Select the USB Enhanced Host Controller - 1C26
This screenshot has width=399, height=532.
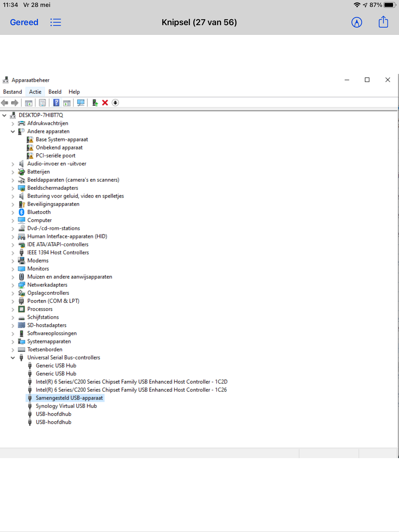[x=131, y=390]
